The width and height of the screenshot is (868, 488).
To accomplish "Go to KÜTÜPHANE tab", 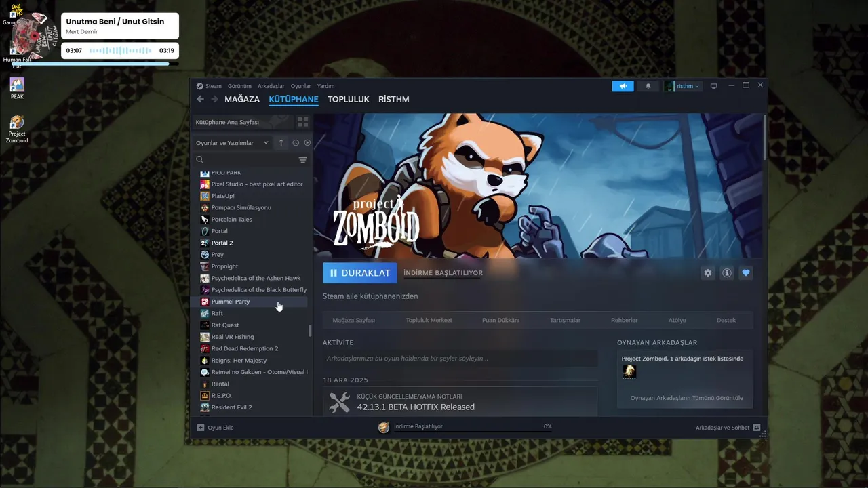I will pos(294,99).
